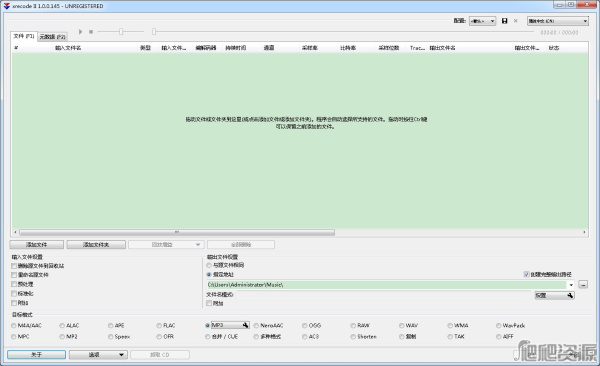Image resolution: width=600 pixels, height=366 pixels.
Task: Click the playback seek slider handle
Action: [154, 32]
